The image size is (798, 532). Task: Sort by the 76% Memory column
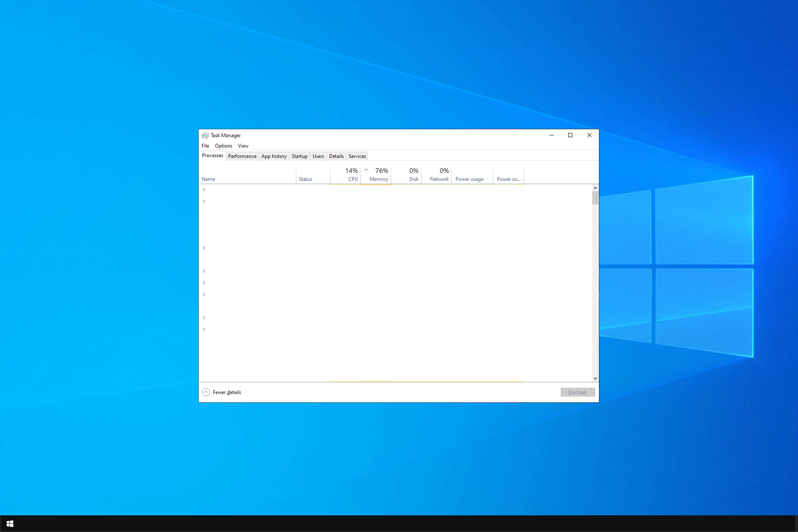point(376,175)
